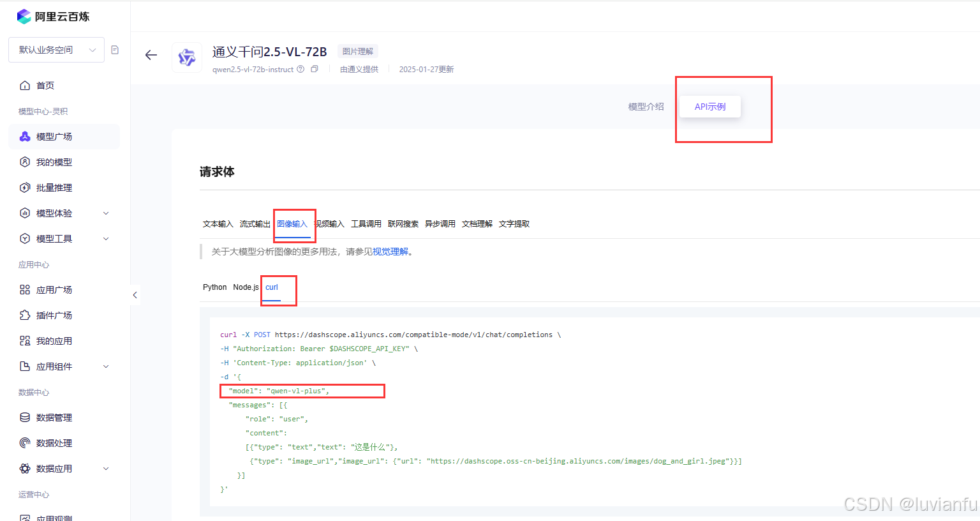Select the 流式输出 request tab
Screen dimensions: 980x521
(255, 224)
